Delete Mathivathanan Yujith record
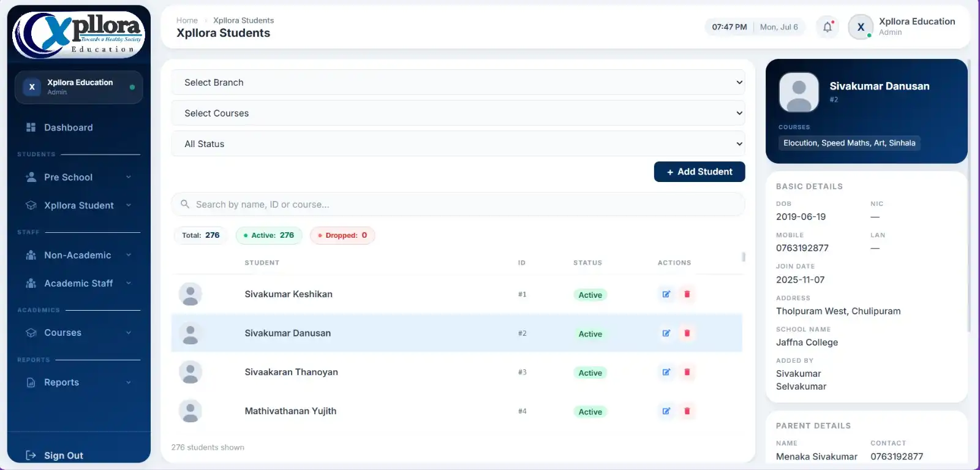The image size is (980, 470). point(687,411)
